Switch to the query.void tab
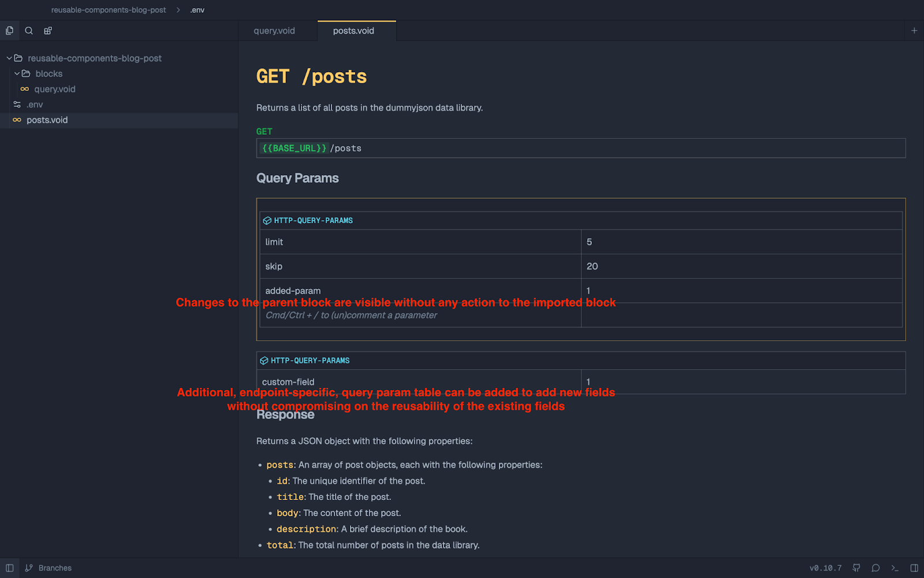The image size is (924, 578). coord(274,31)
